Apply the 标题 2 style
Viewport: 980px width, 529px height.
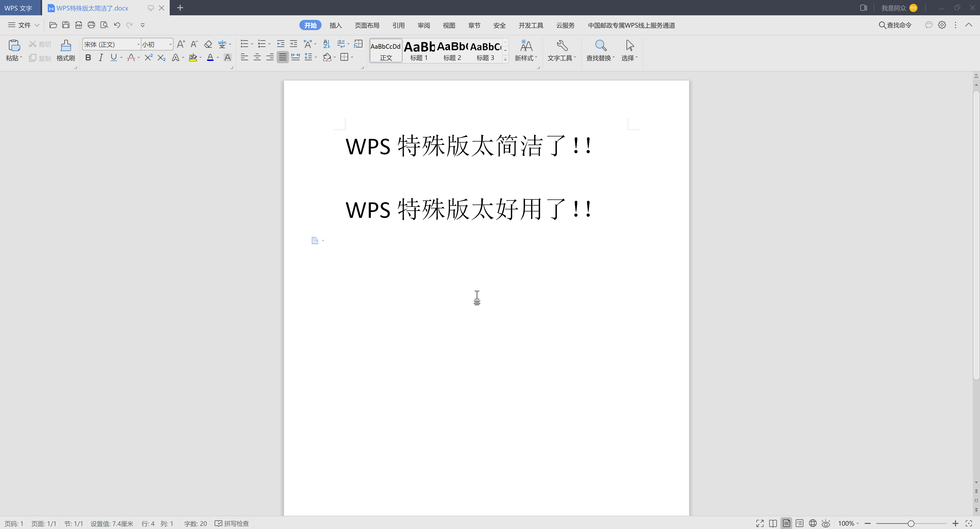[x=452, y=50]
